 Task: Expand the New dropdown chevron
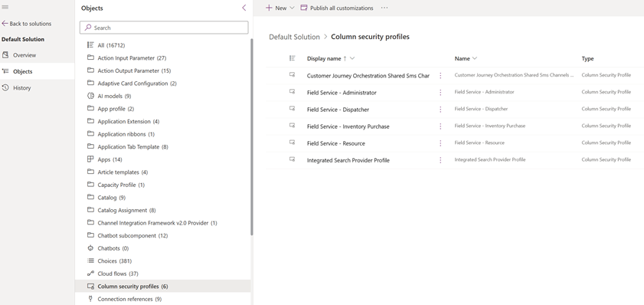[x=292, y=8]
